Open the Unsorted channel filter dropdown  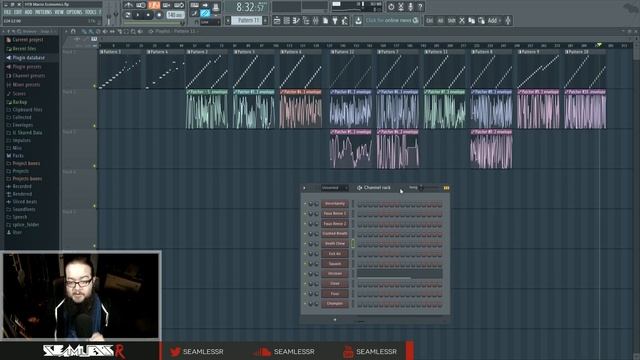335,188
